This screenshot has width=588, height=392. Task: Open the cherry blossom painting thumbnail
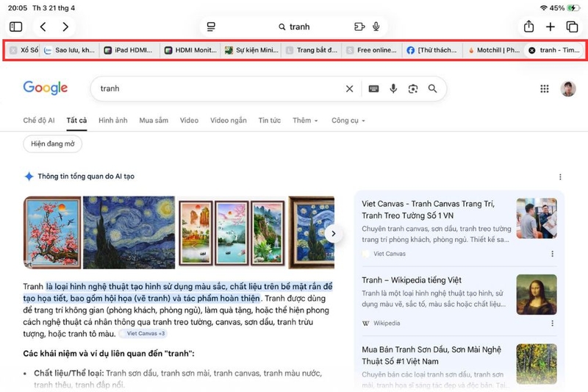52,232
